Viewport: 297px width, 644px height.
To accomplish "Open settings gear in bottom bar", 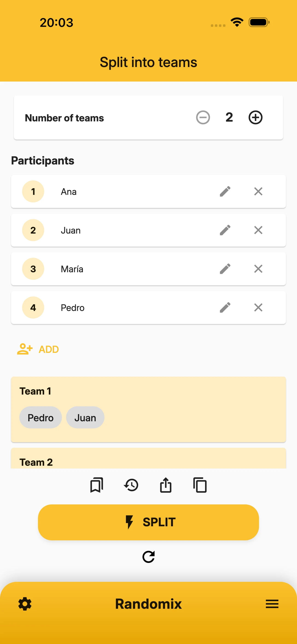I will click(25, 604).
